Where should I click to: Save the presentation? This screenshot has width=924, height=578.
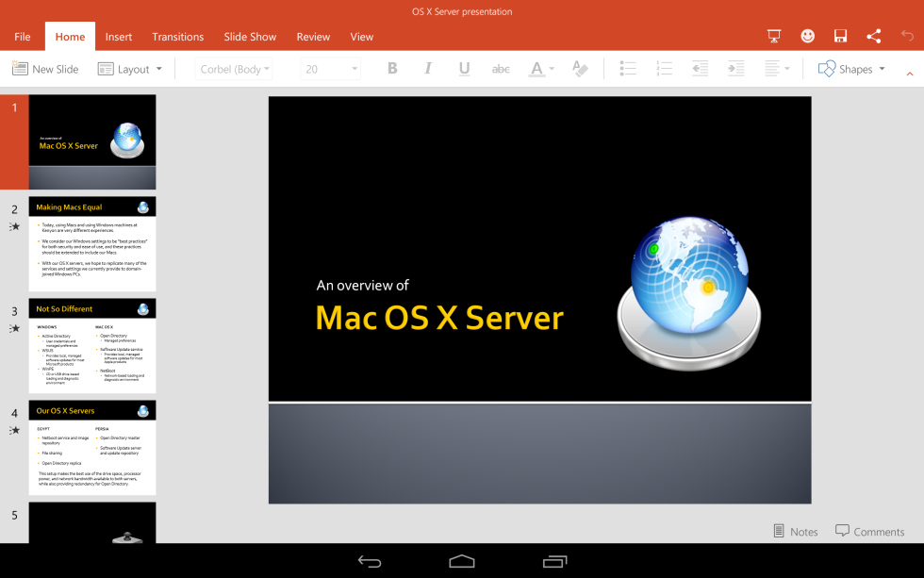coord(840,35)
